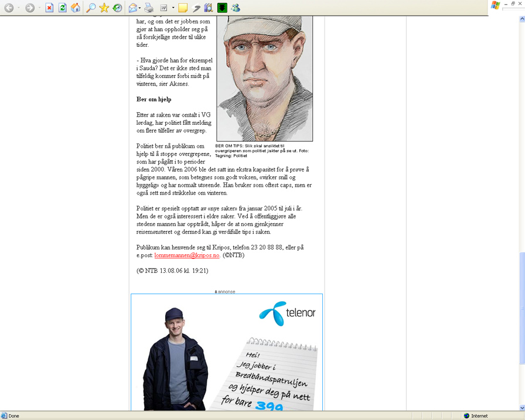
Task: Launch Messenger with the people icon
Action: click(236, 8)
